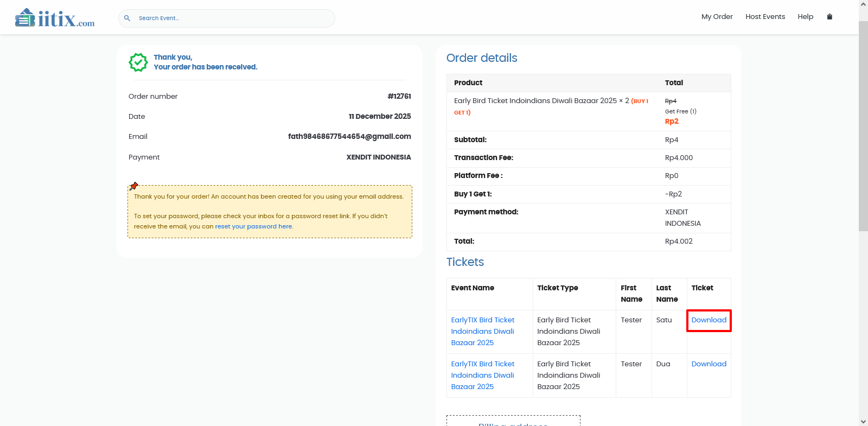Click the email address in order summary
This screenshot has height=426, width=868.
tap(349, 137)
